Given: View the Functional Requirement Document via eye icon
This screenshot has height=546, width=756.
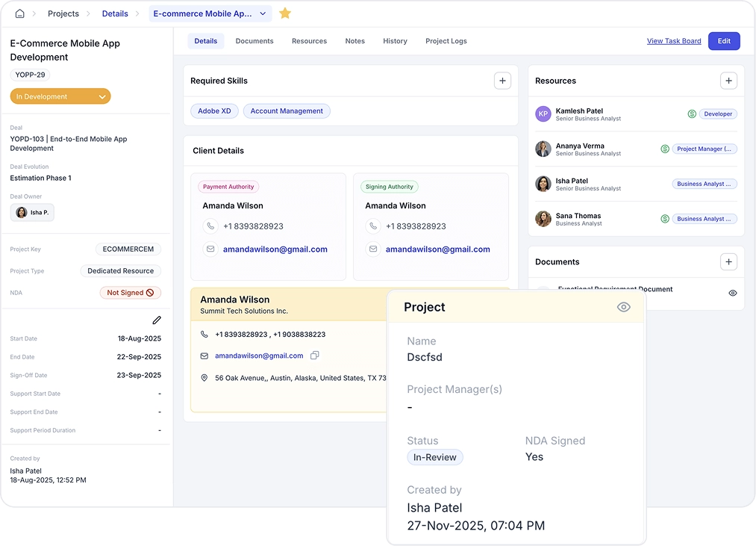Looking at the screenshot, I should (x=732, y=293).
